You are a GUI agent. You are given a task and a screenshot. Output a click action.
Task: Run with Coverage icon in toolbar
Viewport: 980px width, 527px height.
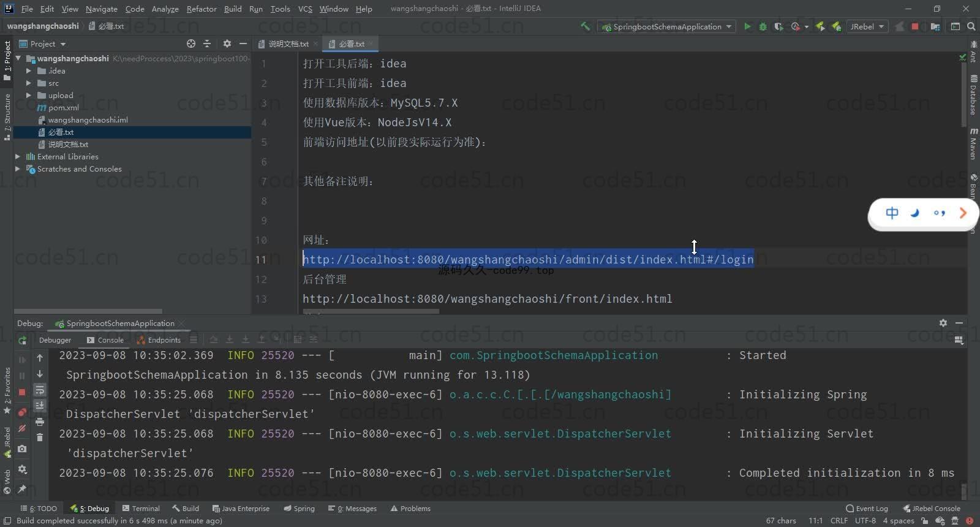(x=778, y=26)
